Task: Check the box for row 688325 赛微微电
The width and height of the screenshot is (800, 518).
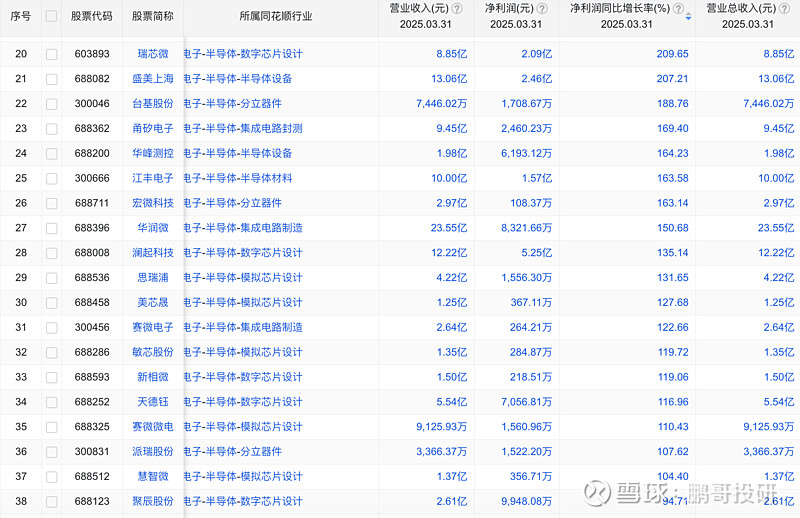Action: [x=52, y=427]
